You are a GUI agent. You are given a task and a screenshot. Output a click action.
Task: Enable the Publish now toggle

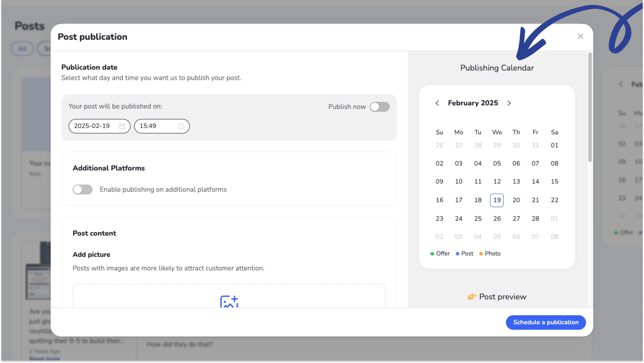coord(380,107)
